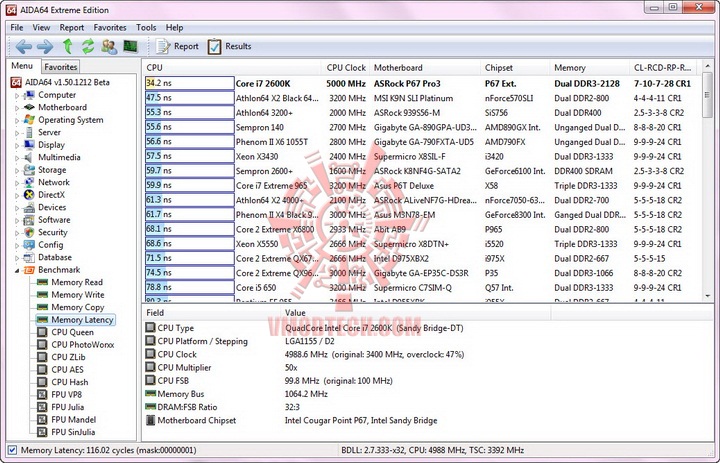
Task: Select the Memory Copy benchmark icon
Action: point(42,307)
